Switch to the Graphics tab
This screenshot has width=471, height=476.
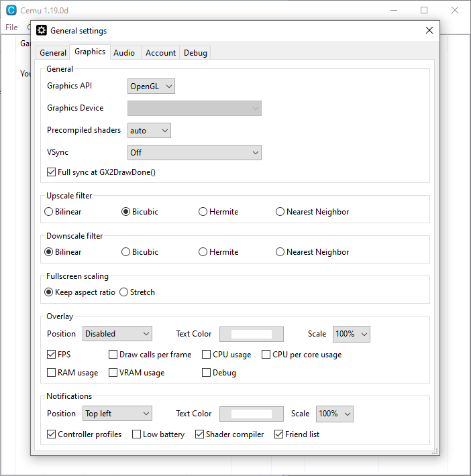[90, 52]
